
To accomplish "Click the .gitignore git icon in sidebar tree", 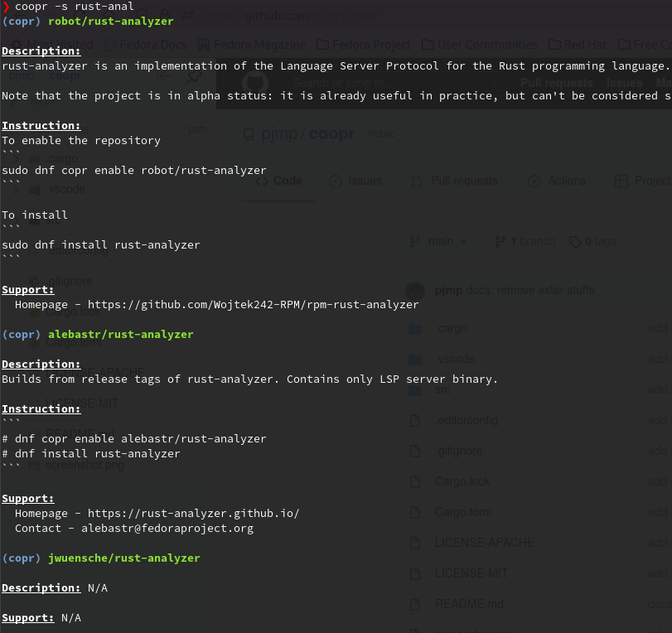I will coord(34,282).
